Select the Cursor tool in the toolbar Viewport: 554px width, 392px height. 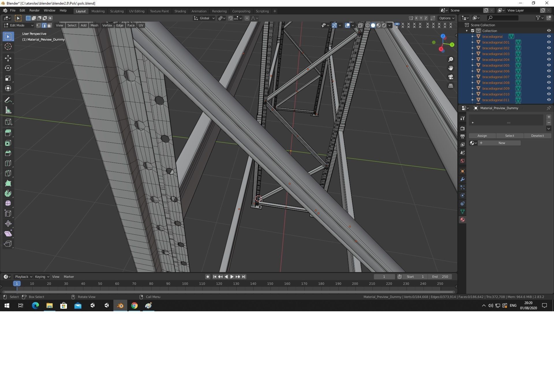[x=8, y=46]
